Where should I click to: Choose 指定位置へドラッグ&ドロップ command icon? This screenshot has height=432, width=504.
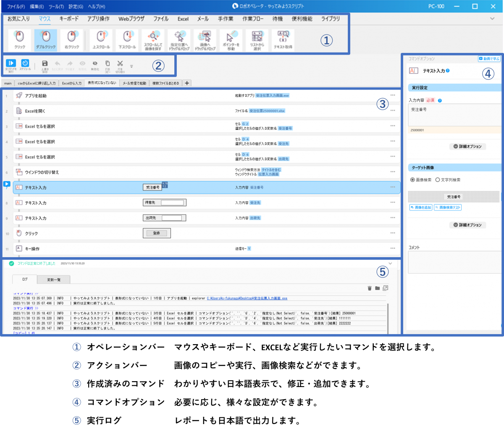click(179, 40)
